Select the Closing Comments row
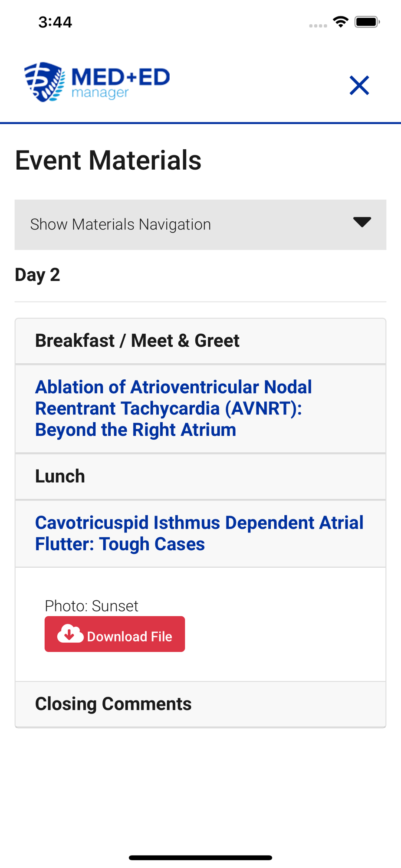Viewport: 401px width, 868px height. pyautogui.click(x=200, y=704)
